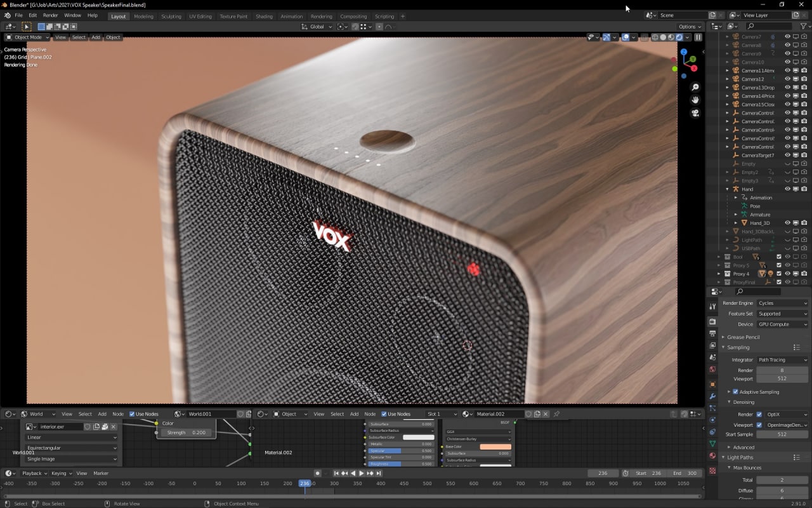This screenshot has width=812, height=508.
Task: Disable render camera icon for Camera14Price
Action: [x=804, y=96]
